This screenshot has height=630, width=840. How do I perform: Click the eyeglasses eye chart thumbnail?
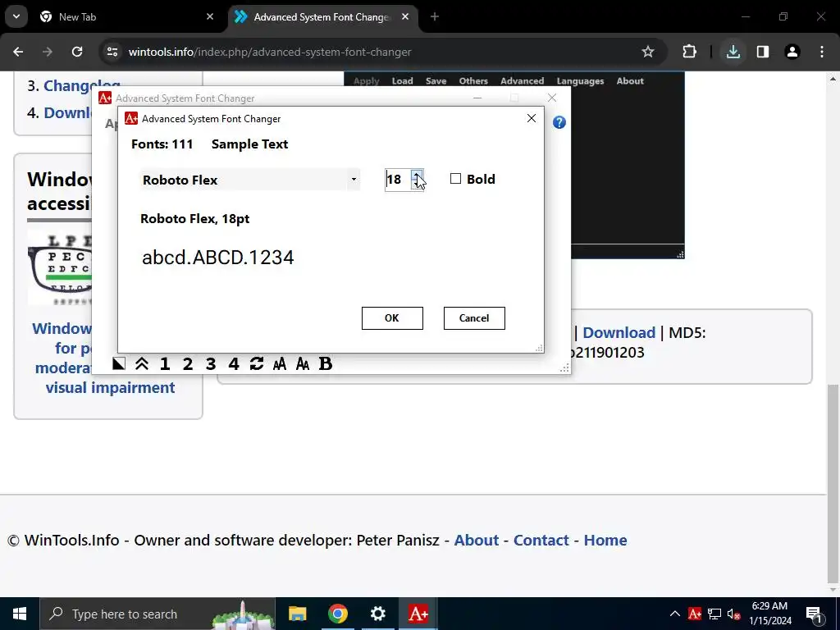(59, 268)
